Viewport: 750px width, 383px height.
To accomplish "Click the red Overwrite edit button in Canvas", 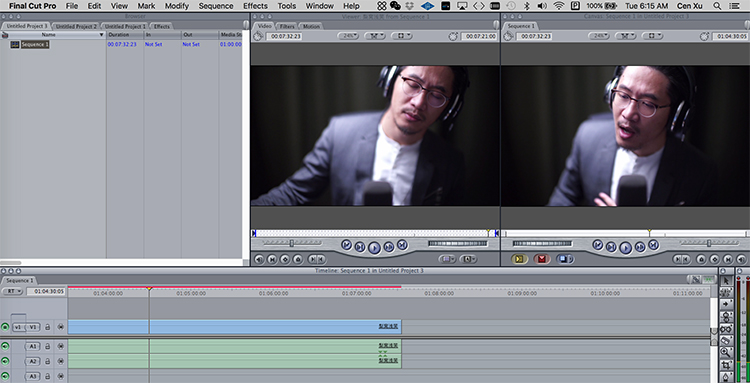I will point(542,259).
